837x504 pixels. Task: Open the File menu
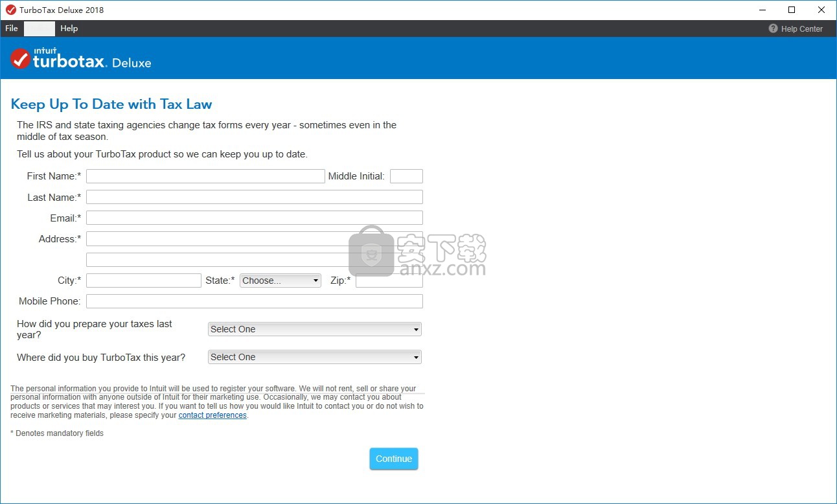pyautogui.click(x=12, y=29)
